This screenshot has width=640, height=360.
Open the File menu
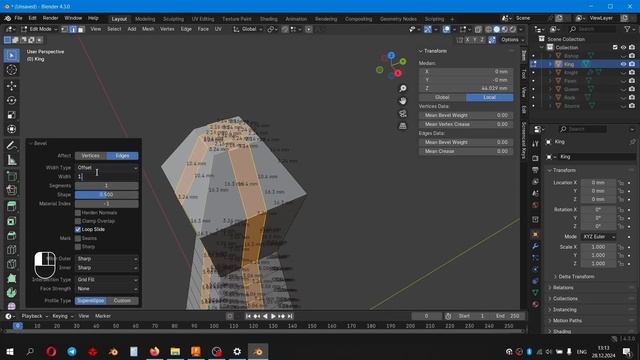tap(18, 18)
